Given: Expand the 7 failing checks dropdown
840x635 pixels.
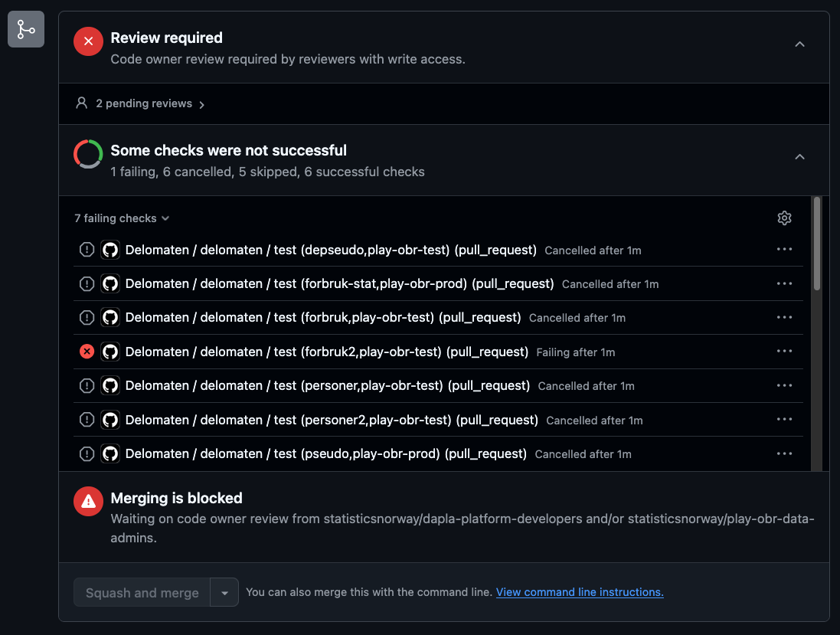Looking at the screenshot, I should [123, 218].
